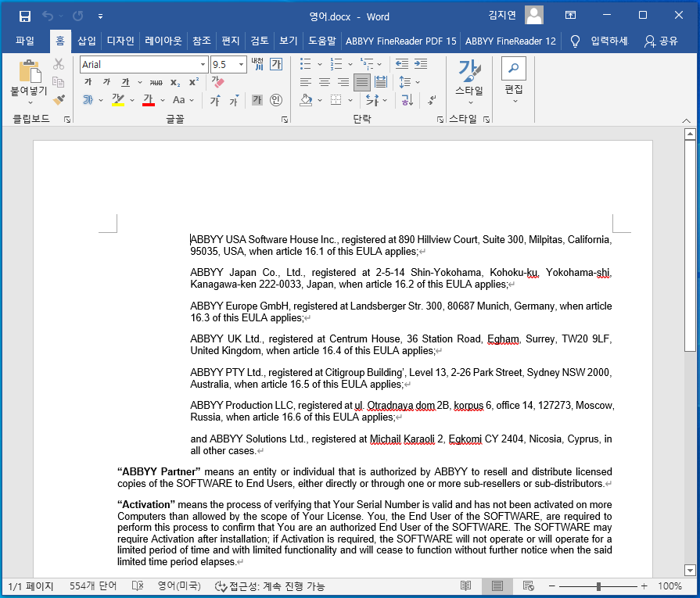Toggle the Justify alignment button
Screen dimensions: 700x598
coord(362,82)
